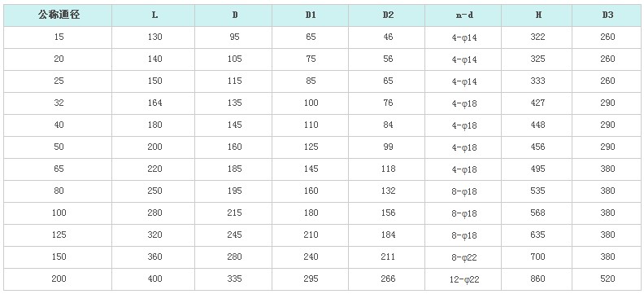644x294 pixels.
Task: Click the D1 column header
Action: coord(311,15)
